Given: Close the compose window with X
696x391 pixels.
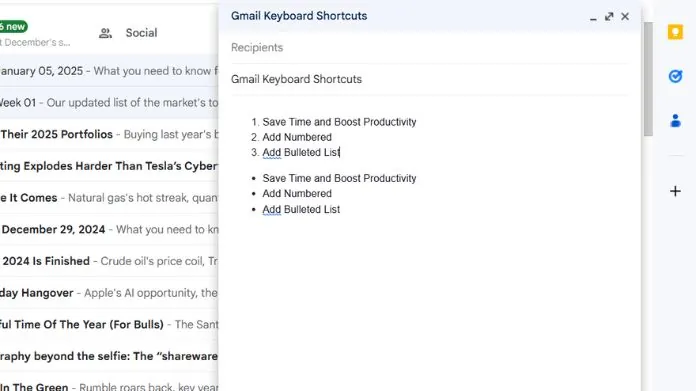Looking at the screenshot, I should pyautogui.click(x=625, y=16).
